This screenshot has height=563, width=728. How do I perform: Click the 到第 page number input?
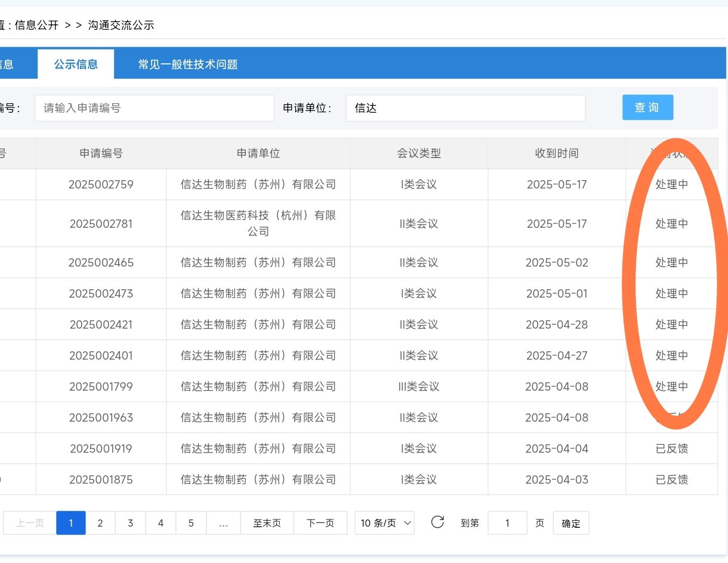click(x=507, y=523)
